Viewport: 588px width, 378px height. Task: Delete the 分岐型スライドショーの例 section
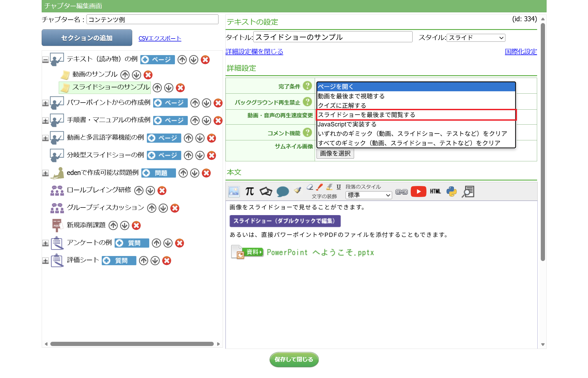tap(211, 156)
